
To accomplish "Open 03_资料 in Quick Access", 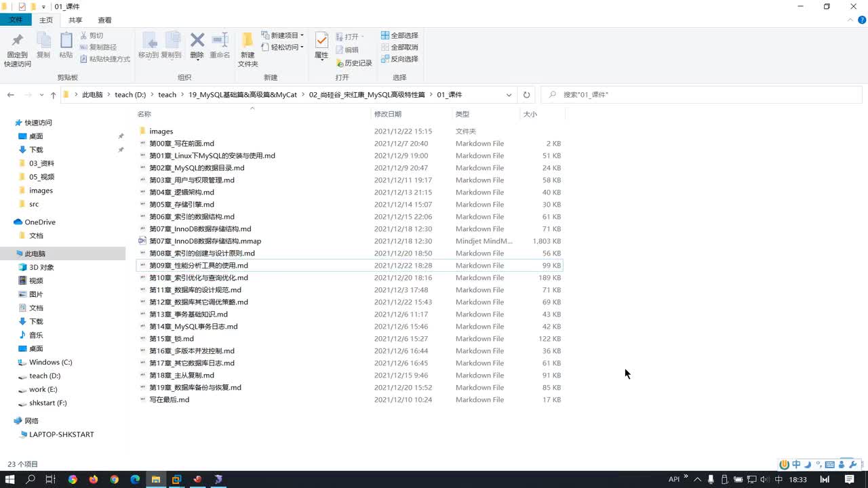I will [41, 163].
